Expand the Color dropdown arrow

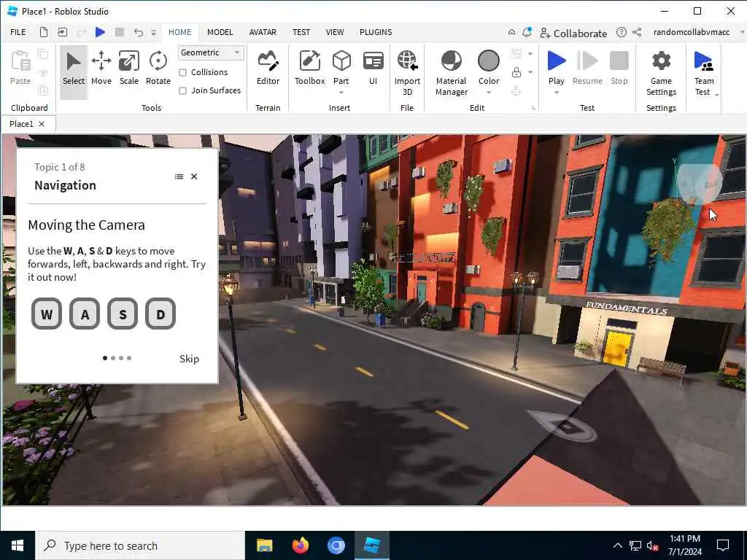(x=489, y=92)
